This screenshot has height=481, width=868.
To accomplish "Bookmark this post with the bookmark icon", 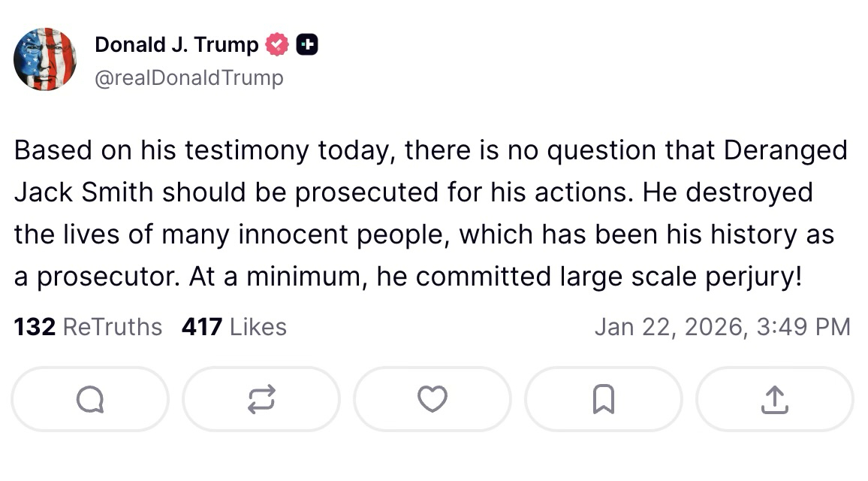I will [603, 399].
